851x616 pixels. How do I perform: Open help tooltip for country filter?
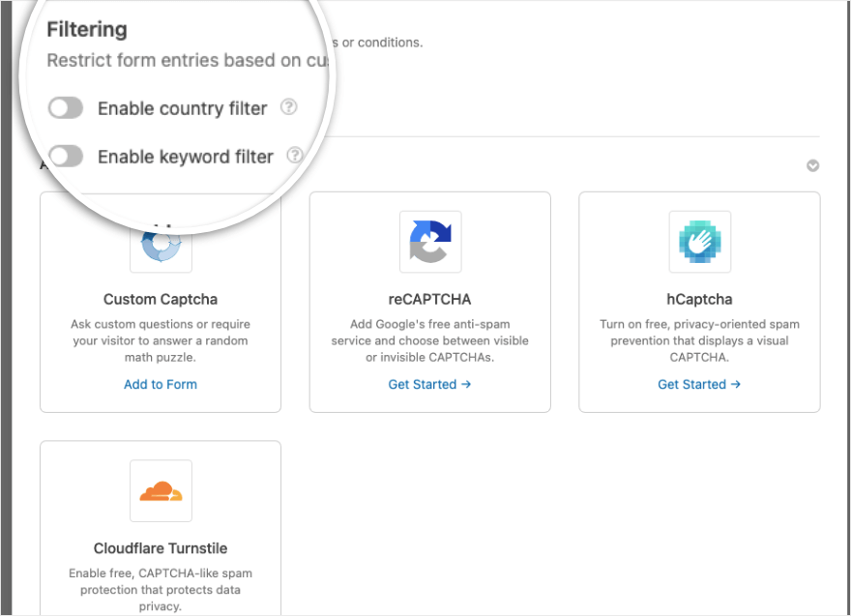point(289,107)
